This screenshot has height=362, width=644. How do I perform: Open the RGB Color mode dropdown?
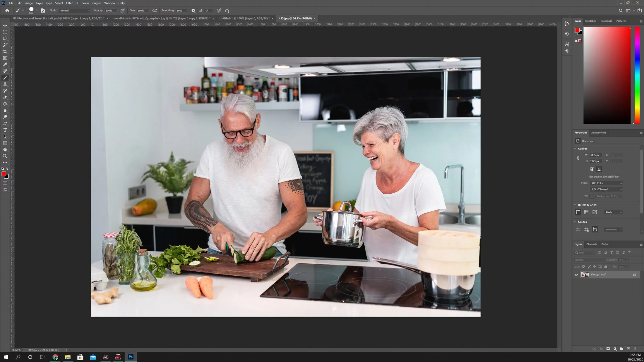[x=606, y=183]
